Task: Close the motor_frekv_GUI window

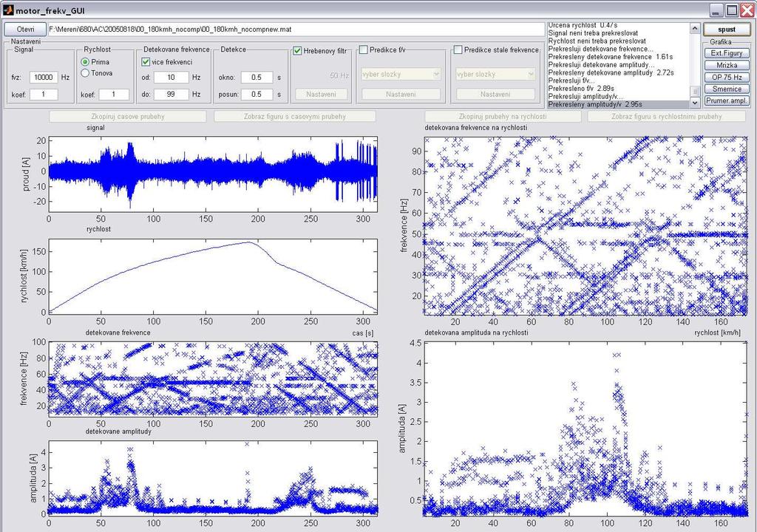Action: coord(747,10)
